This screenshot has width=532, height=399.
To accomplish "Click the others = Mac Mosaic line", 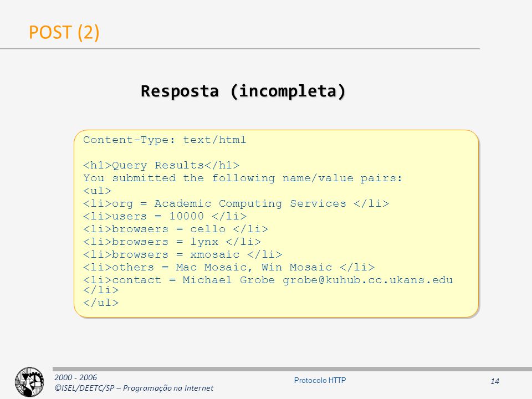I will point(229,267).
